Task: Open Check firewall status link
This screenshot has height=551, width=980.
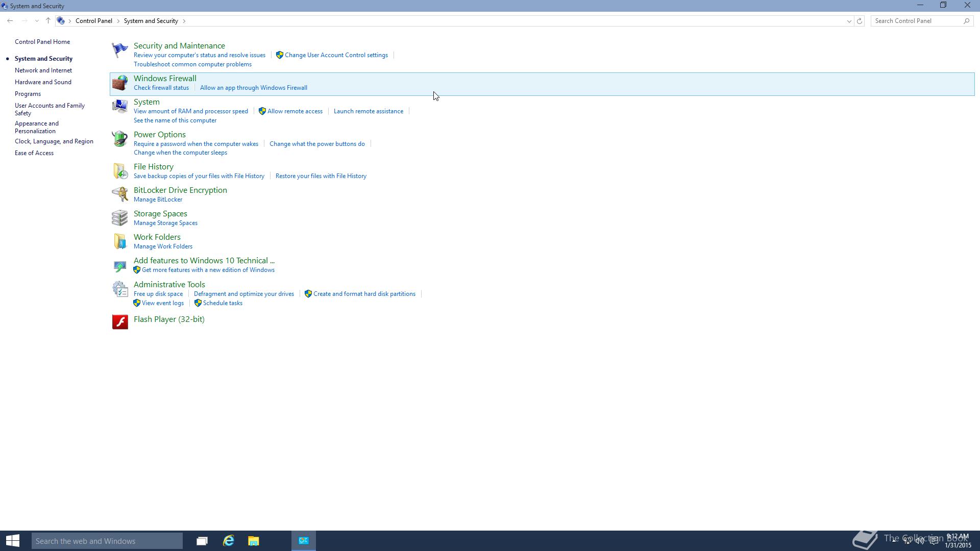Action: pyautogui.click(x=161, y=88)
